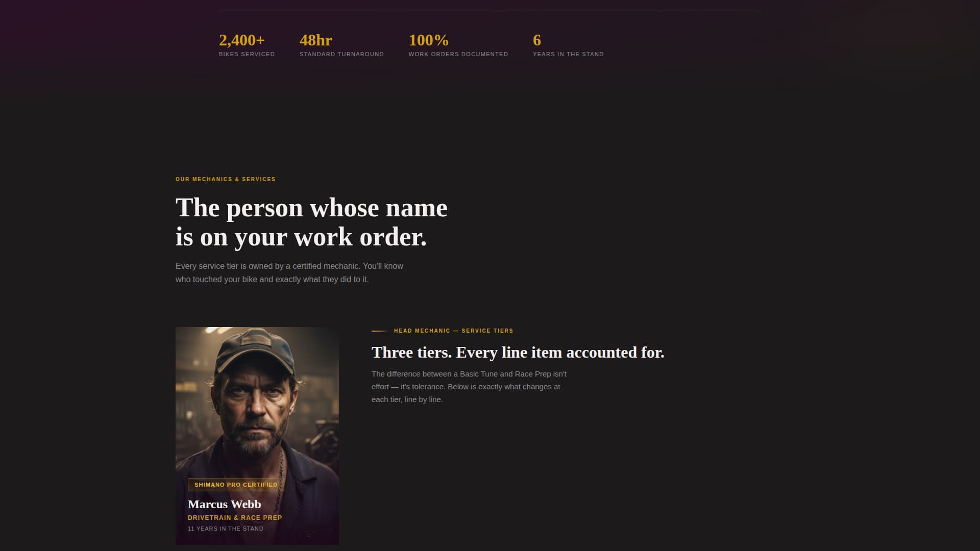Click the 'DRIVETRAIN & RACE PREP' subtitle
980x551 pixels.
click(235, 517)
